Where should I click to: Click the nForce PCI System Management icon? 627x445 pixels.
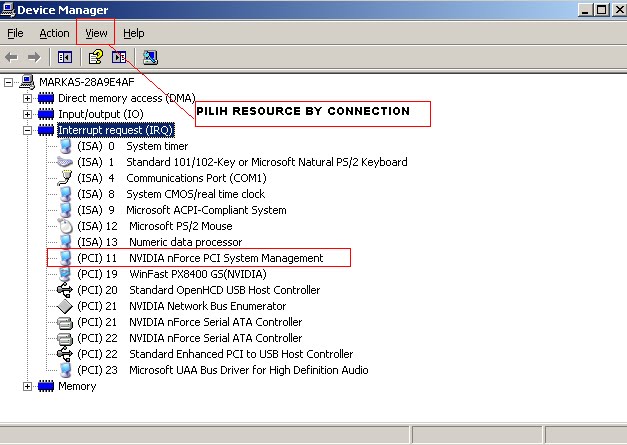point(65,258)
